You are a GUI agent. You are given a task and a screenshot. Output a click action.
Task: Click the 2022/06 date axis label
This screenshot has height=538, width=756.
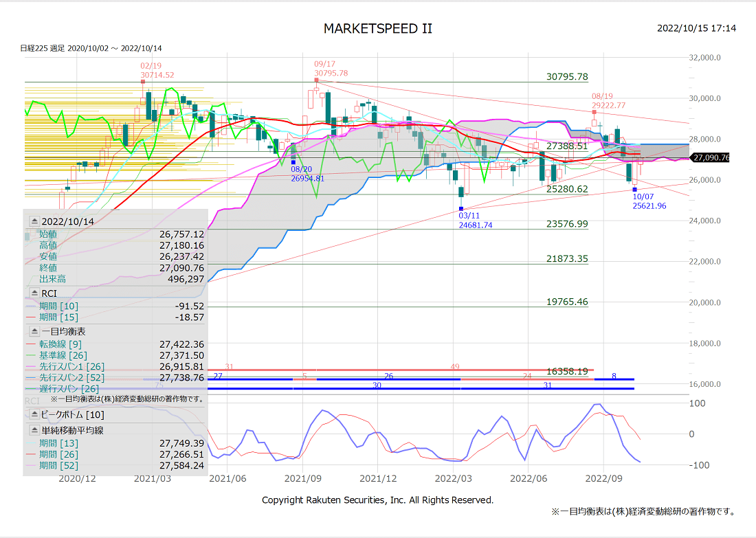(x=529, y=479)
